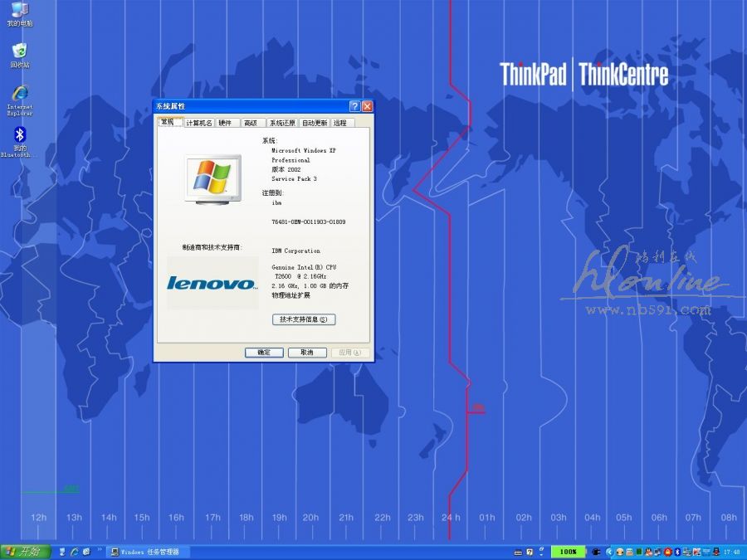Click the green 100% battery indicator
The image size is (747, 560).
tap(569, 552)
